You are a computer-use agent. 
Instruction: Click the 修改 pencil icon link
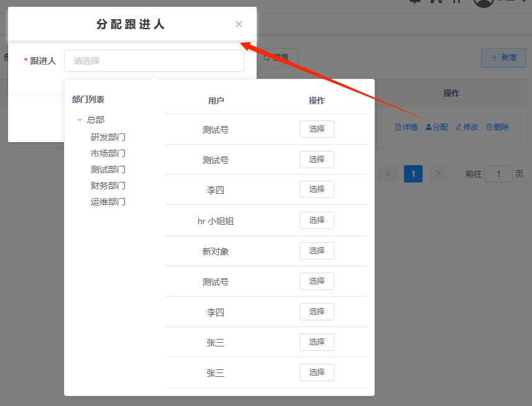pos(467,127)
